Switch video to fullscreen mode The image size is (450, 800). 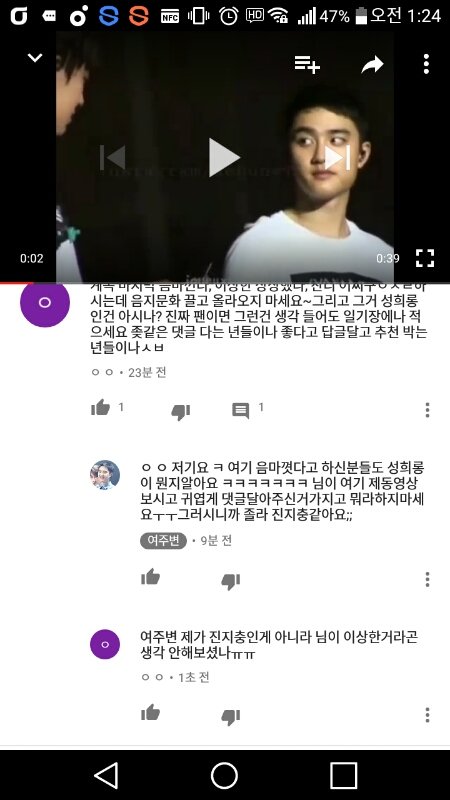point(424,258)
